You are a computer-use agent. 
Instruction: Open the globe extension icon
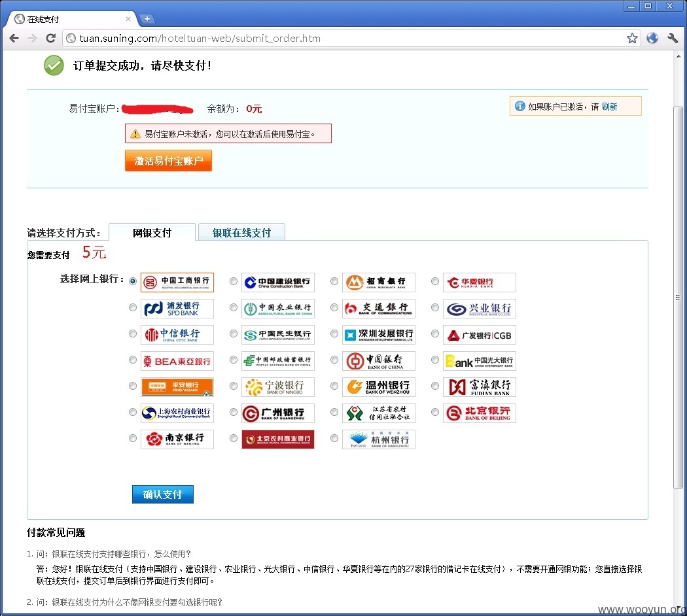click(x=652, y=38)
